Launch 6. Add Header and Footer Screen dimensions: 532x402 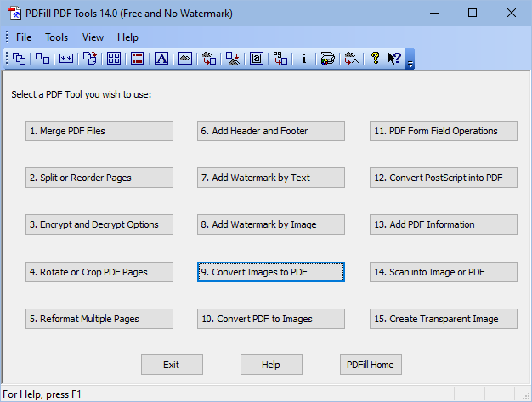[x=271, y=131]
